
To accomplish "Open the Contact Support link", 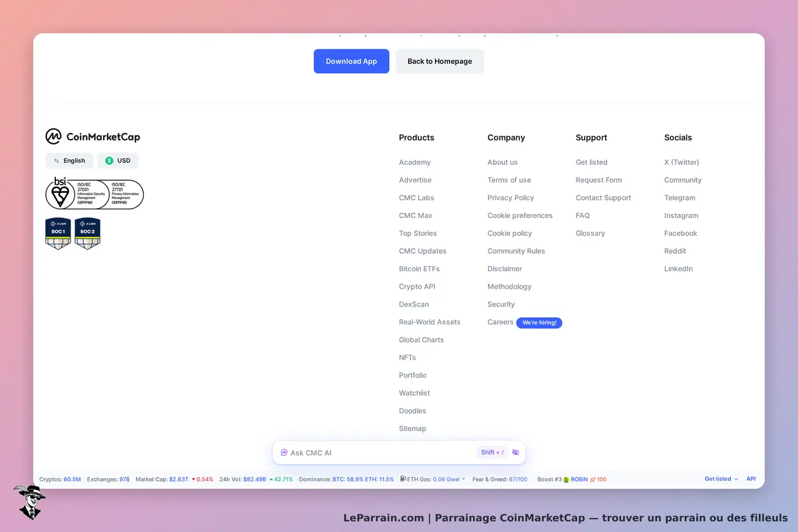I will [x=603, y=198].
